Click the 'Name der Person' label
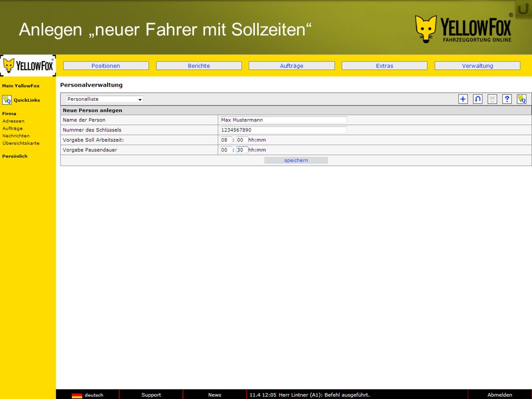The image size is (532, 399). [84, 120]
